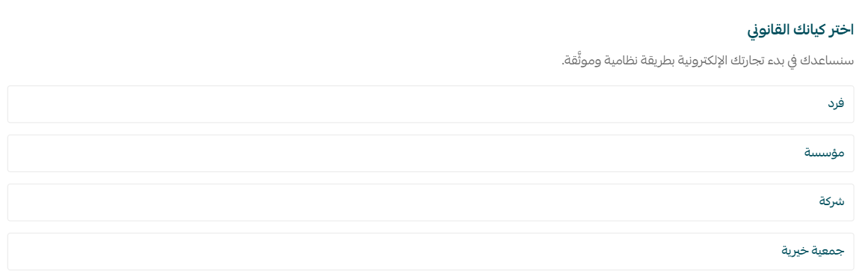Click the word خيرية in the charity option
This screenshot has width=868, height=277.
click(x=795, y=251)
